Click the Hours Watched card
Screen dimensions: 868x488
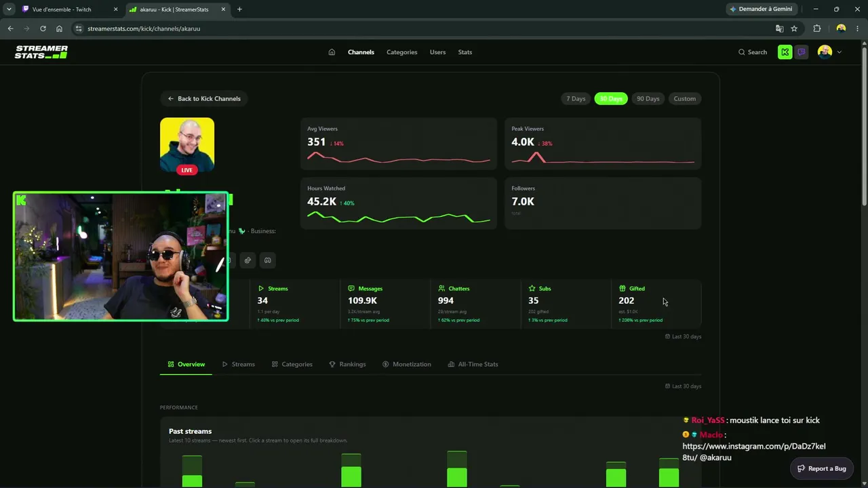click(399, 203)
